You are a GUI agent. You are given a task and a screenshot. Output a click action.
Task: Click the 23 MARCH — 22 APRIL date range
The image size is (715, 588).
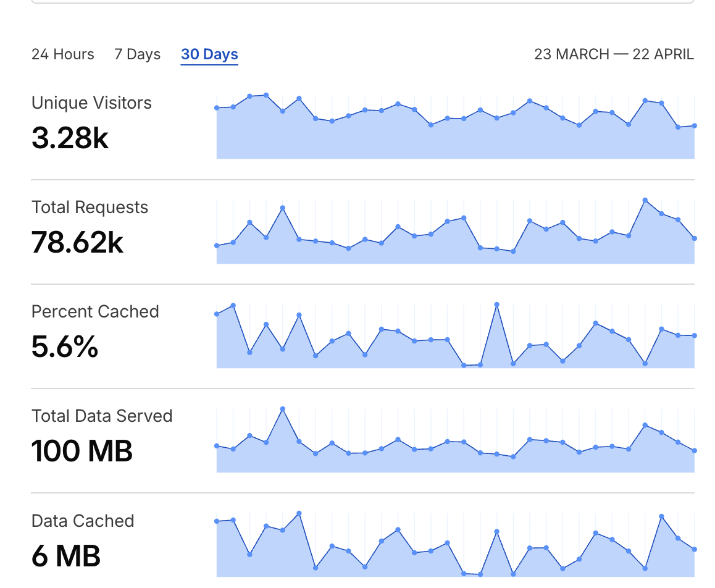(614, 54)
